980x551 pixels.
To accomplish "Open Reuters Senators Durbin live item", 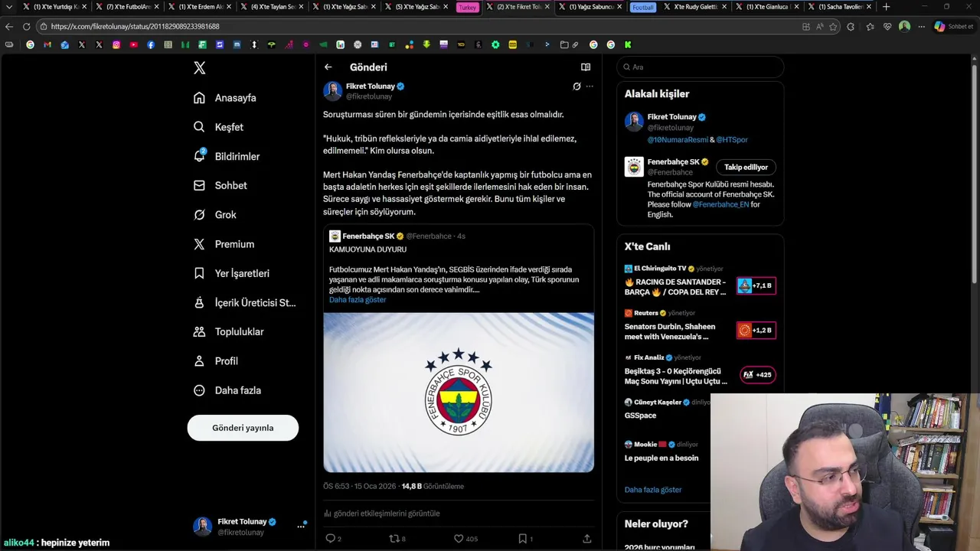I will pos(700,325).
